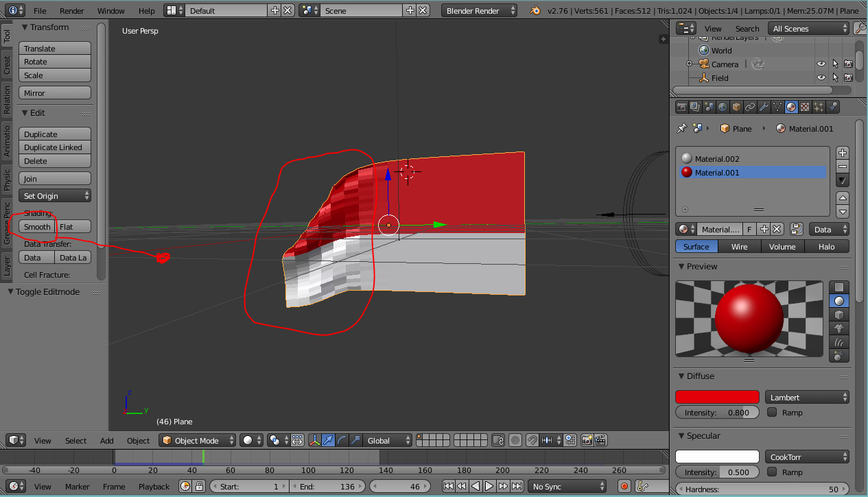This screenshot has height=497, width=868.
Task: Add a new material slot with plus
Action: (x=843, y=153)
